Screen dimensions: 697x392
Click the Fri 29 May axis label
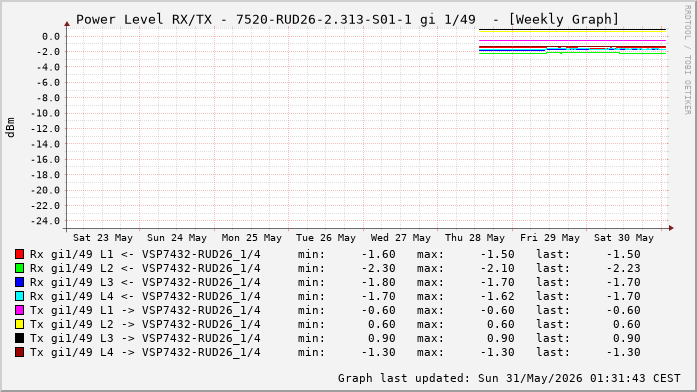[550, 238]
